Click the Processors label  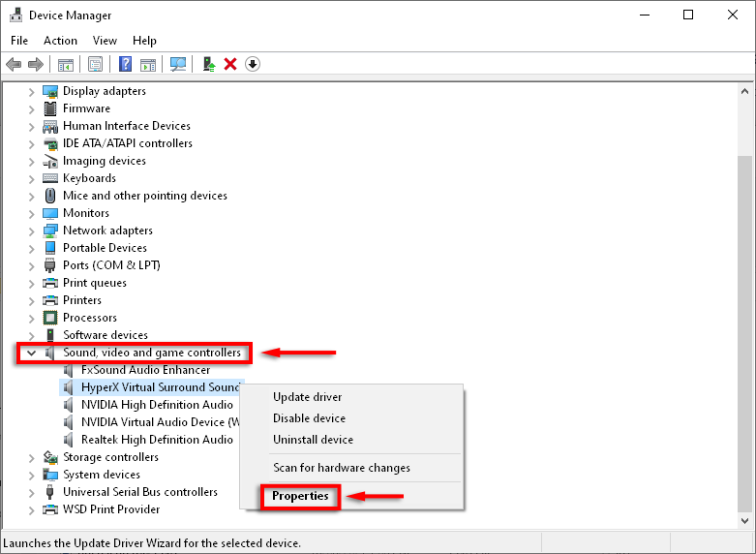click(90, 318)
